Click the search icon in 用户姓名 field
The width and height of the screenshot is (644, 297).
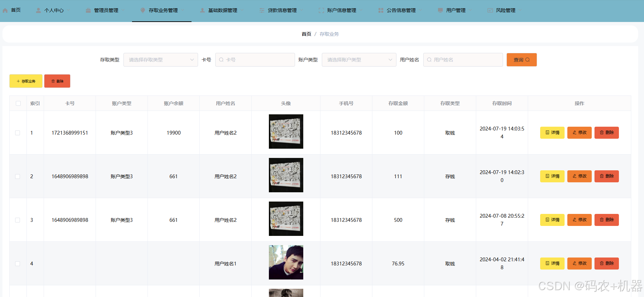coord(429,60)
